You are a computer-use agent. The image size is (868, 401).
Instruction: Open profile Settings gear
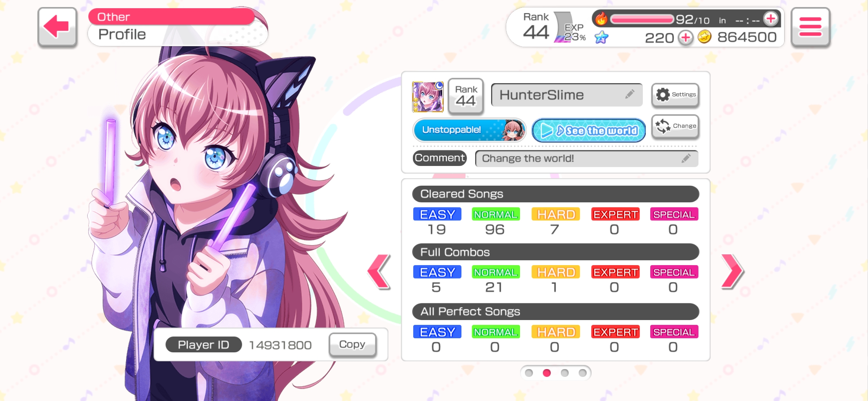[x=675, y=95]
